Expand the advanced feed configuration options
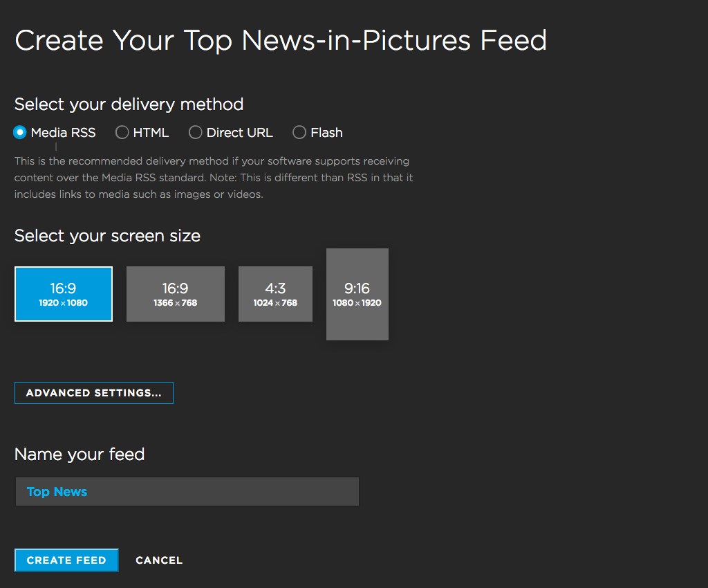 (93, 392)
